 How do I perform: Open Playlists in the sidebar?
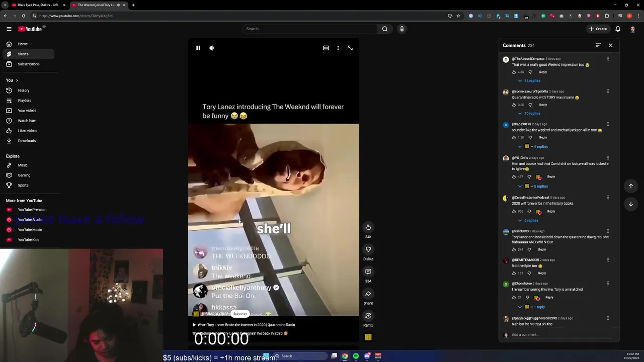(x=28, y=101)
